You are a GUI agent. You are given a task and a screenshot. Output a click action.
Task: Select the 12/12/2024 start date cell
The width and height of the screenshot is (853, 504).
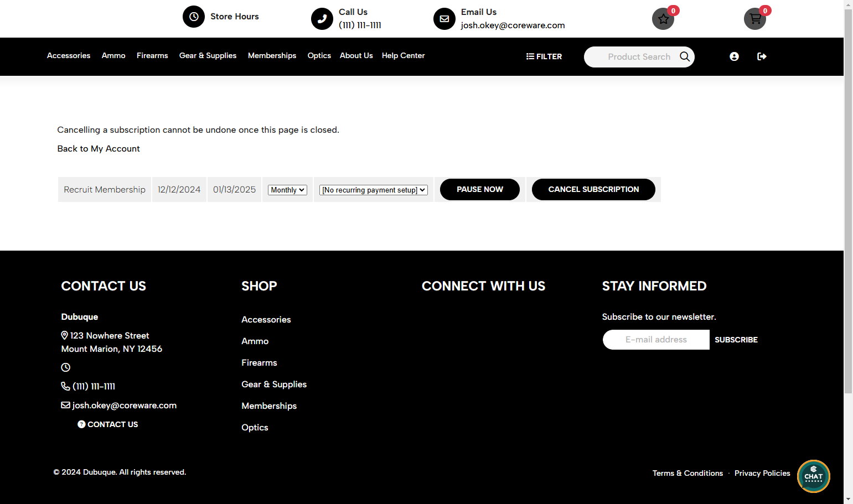pyautogui.click(x=179, y=189)
